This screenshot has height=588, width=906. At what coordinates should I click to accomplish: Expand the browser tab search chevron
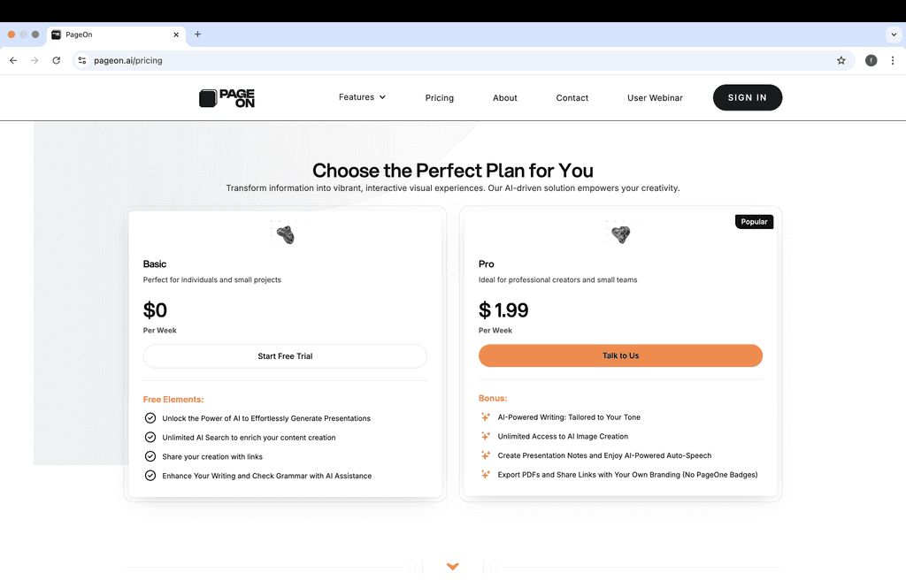894,34
